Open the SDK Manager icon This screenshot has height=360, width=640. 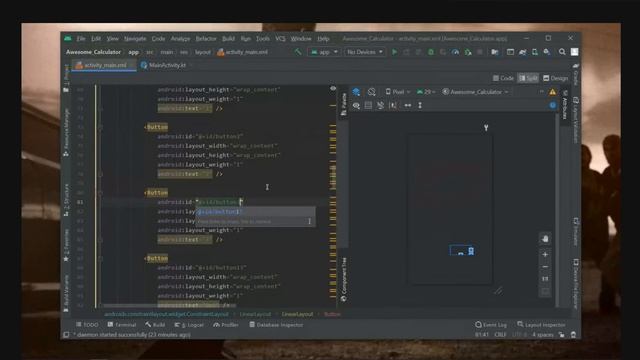(x=547, y=52)
